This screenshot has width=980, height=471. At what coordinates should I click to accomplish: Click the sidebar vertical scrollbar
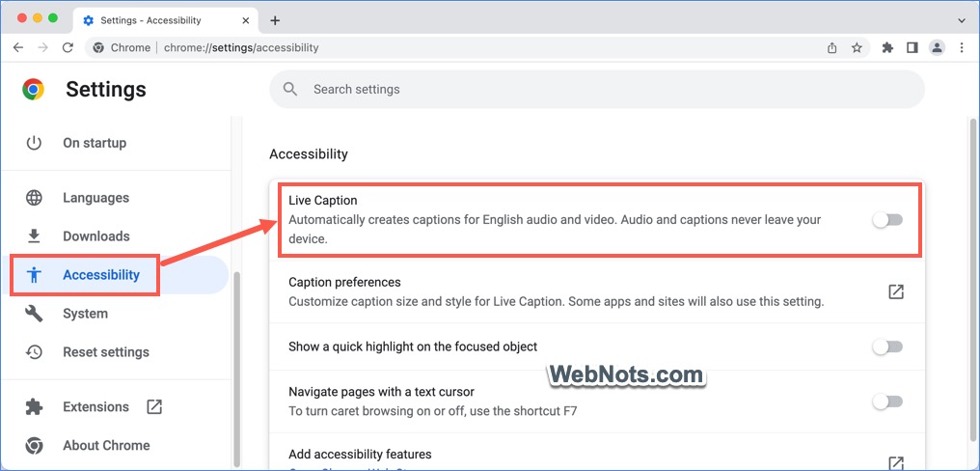point(235,386)
